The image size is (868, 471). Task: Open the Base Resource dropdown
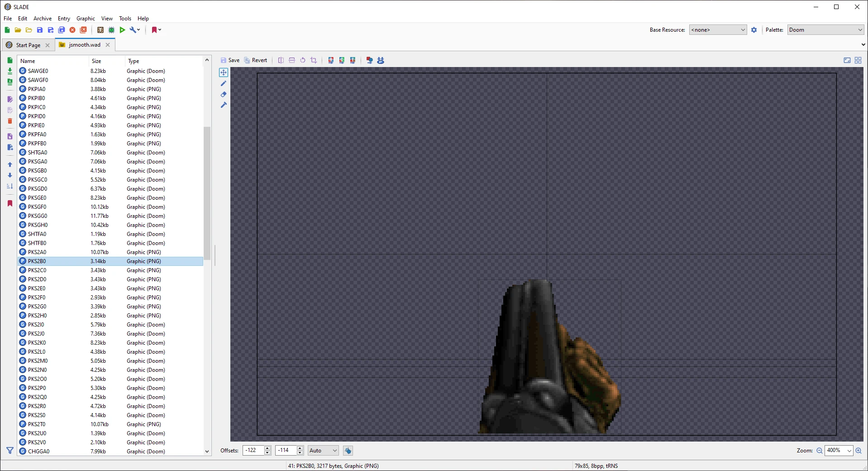718,30
